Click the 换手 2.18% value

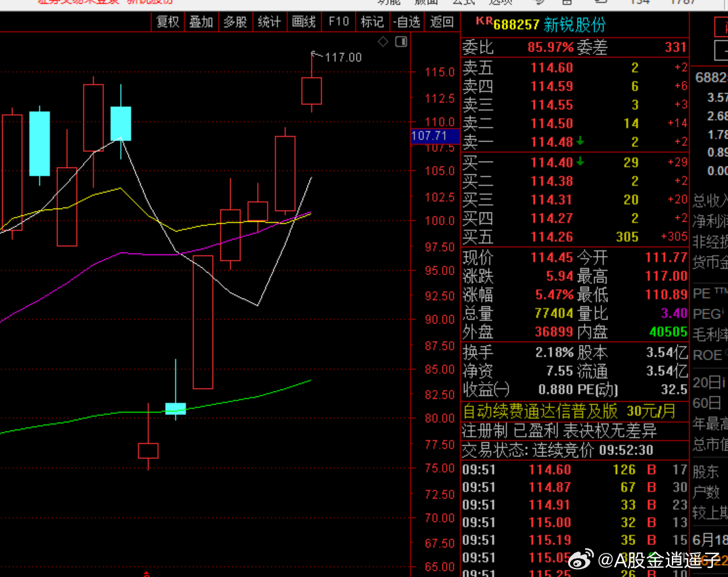pyautogui.click(x=554, y=352)
